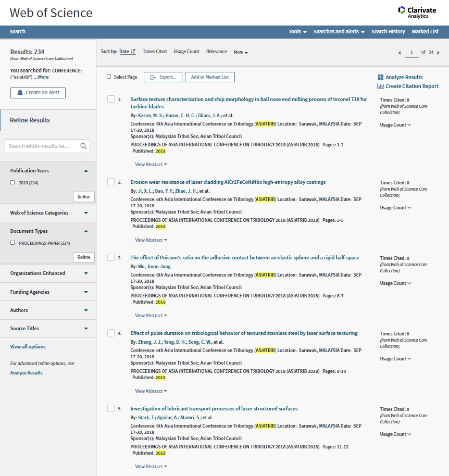Open the Poisson's ratio adhesive contact article

click(244, 258)
